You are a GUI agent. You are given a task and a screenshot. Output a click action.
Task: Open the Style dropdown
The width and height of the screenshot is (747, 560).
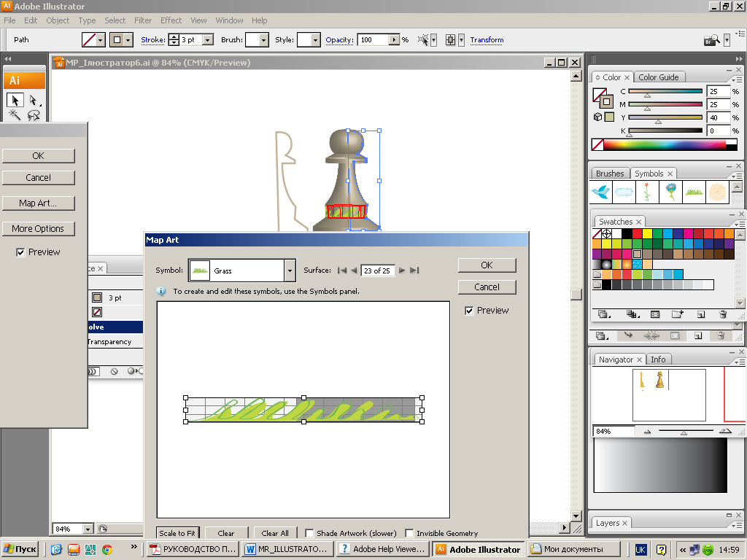[315, 39]
